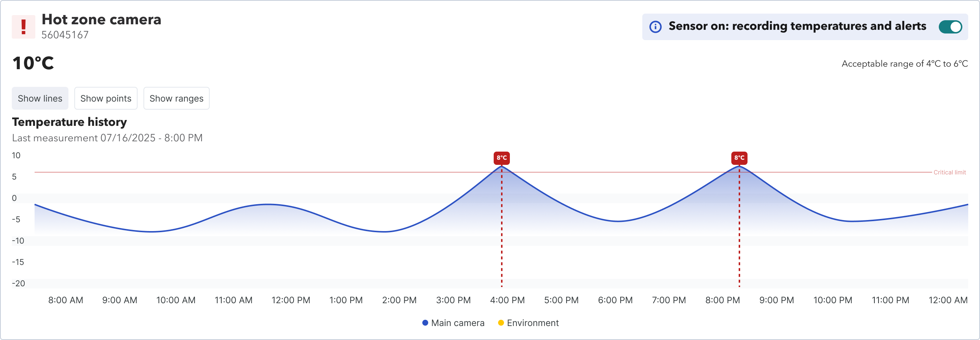Toggle Environment legend entry
Viewport: 980px width, 340px height.
point(532,323)
